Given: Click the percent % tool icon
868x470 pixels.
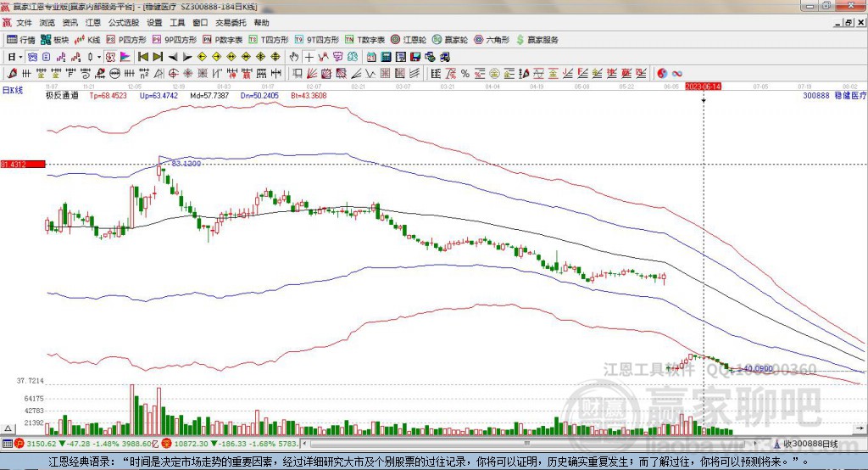Looking at the screenshot, I should click(465, 73).
